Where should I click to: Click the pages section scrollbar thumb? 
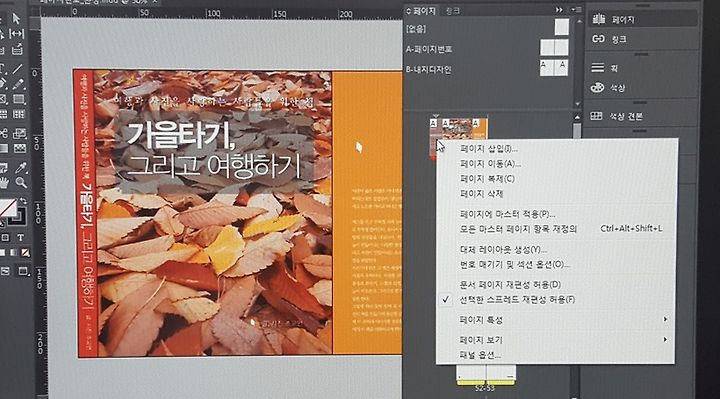coord(577,131)
